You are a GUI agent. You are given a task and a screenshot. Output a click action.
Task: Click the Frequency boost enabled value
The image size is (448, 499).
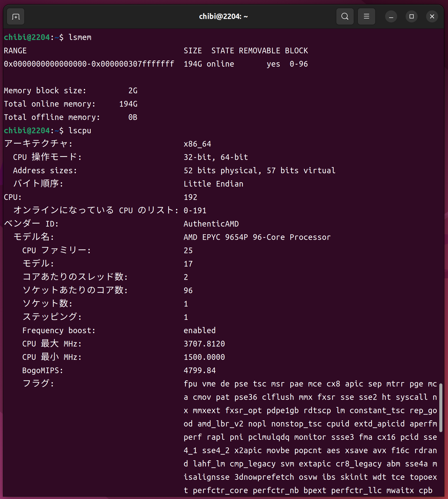coord(200,331)
